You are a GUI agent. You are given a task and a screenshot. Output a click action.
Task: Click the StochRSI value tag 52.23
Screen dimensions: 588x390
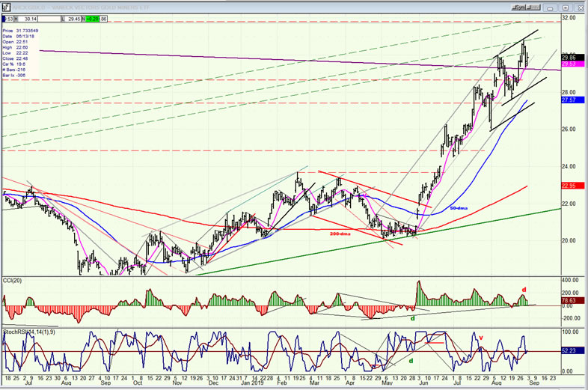572,350
